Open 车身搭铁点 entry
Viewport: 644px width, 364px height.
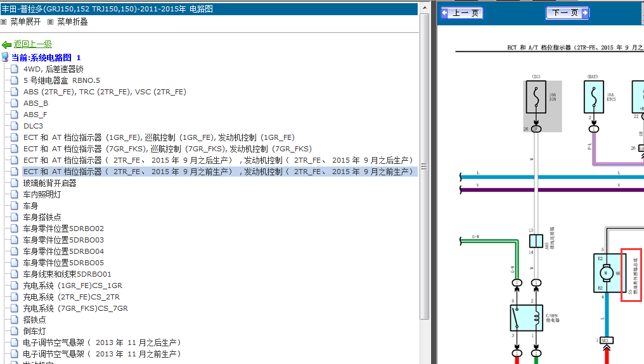point(42,217)
